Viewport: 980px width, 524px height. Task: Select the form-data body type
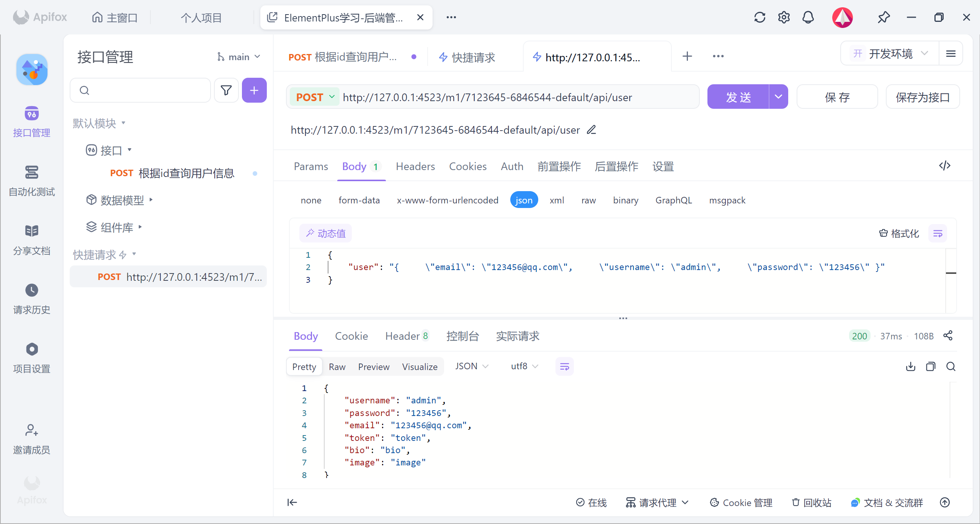click(x=359, y=200)
